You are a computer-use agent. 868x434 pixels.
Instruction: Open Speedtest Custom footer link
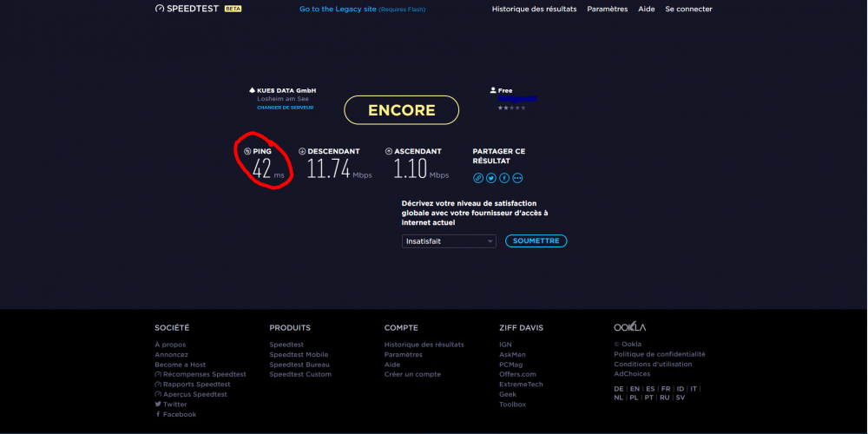300,374
